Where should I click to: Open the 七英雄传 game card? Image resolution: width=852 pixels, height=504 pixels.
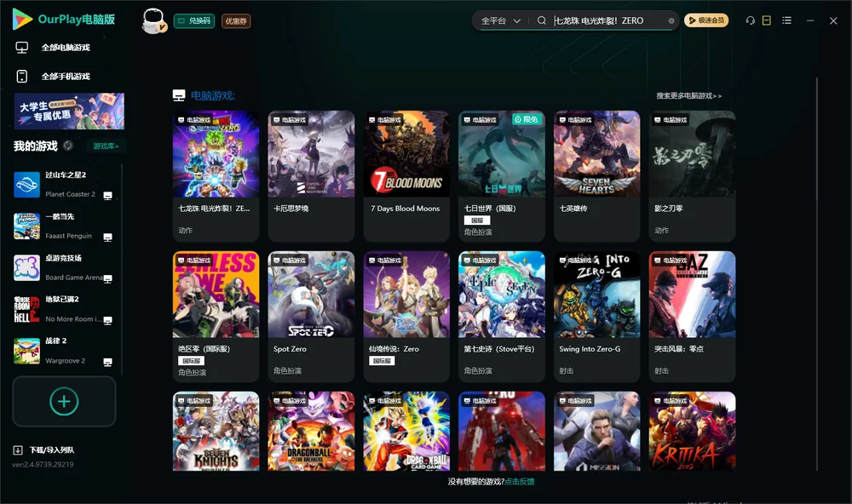[x=597, y=176]
